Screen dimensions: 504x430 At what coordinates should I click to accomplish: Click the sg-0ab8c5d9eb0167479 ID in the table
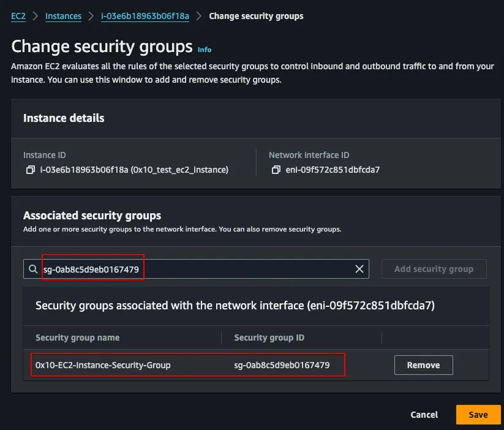point(282,365)
